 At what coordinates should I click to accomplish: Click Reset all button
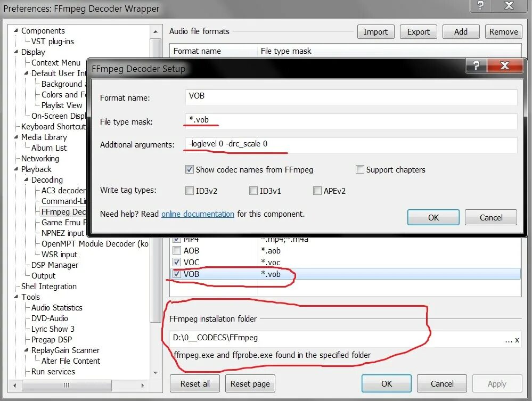click(195, 384)
